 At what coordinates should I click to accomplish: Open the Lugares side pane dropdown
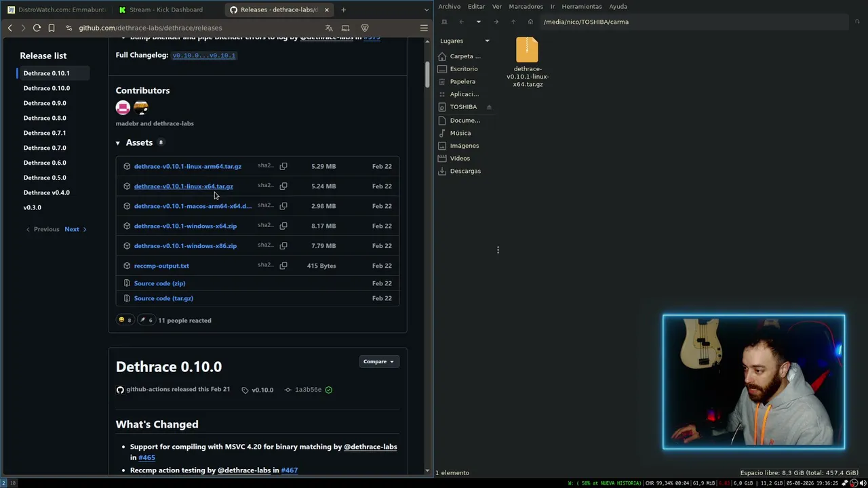point(487,41)
